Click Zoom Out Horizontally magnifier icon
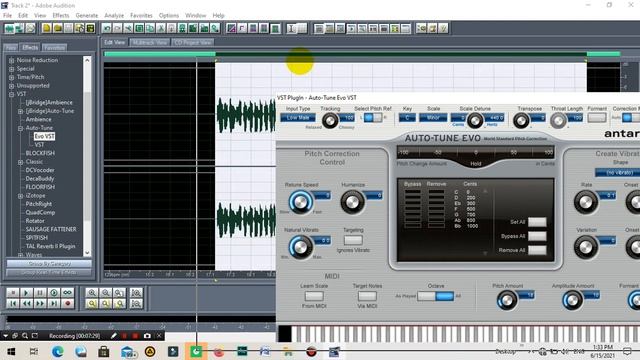 point(106,293)
